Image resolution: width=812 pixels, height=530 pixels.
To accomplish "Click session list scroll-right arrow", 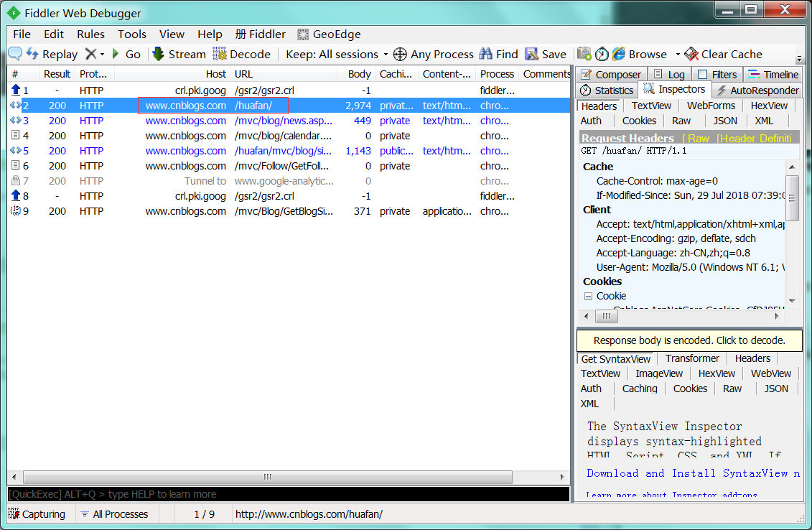I will point(562,477).
